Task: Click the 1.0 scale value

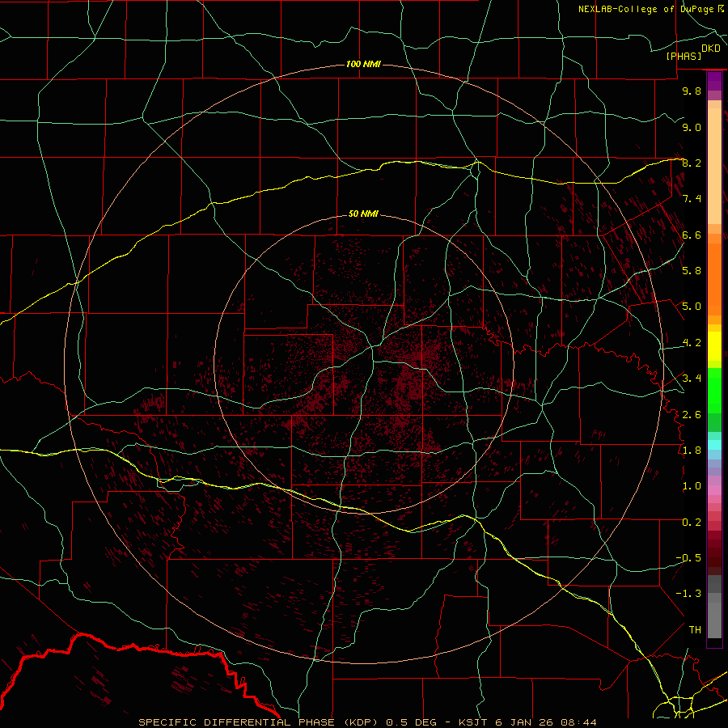Action: 692,486
